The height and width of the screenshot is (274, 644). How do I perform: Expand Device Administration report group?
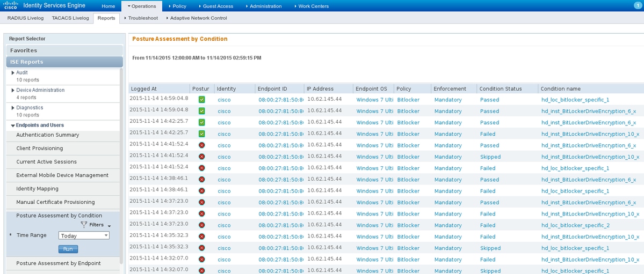pyautogui.click(x=13, y=90)
